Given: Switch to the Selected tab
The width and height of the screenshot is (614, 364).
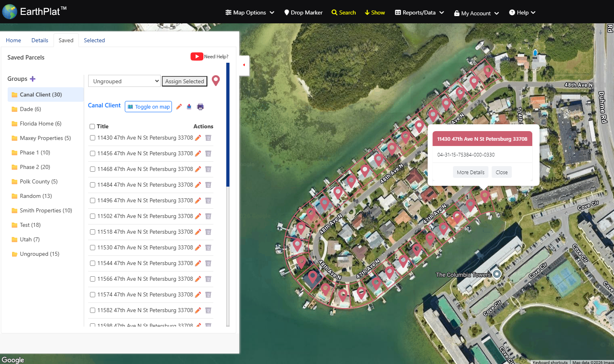Looking at the screenshot, I should 94,40.
